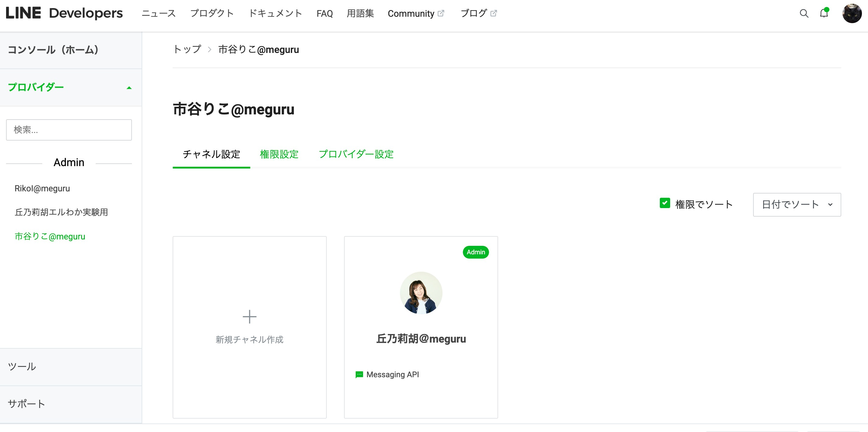Open the サポート sidebar section

coord(71,404)
